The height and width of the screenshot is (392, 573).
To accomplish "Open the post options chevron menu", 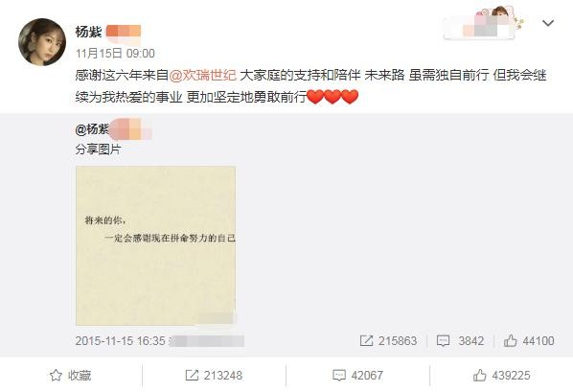I will click(548, 23).
